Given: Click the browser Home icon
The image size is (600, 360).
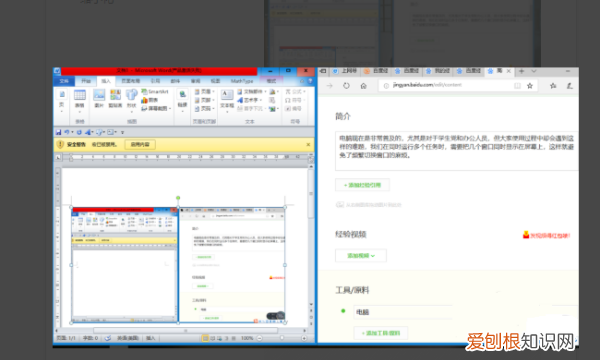Looking at the screenshot, I should coord(364,86).
